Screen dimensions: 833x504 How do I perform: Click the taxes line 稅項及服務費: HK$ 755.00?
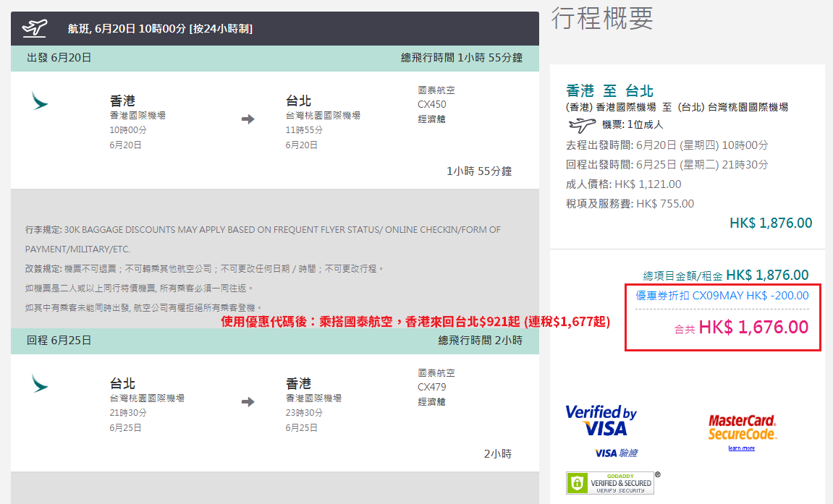(630, 204)
